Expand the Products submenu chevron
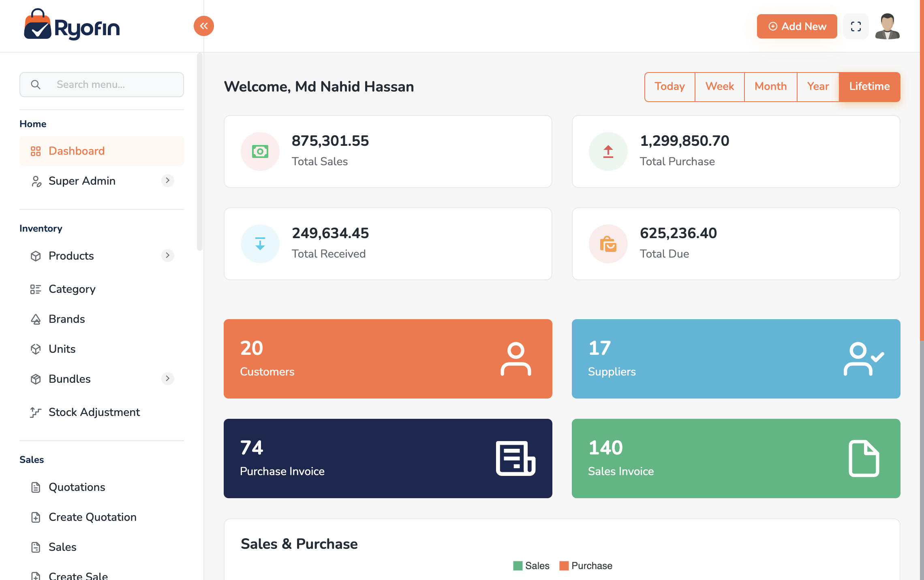 tap(167, 256)
